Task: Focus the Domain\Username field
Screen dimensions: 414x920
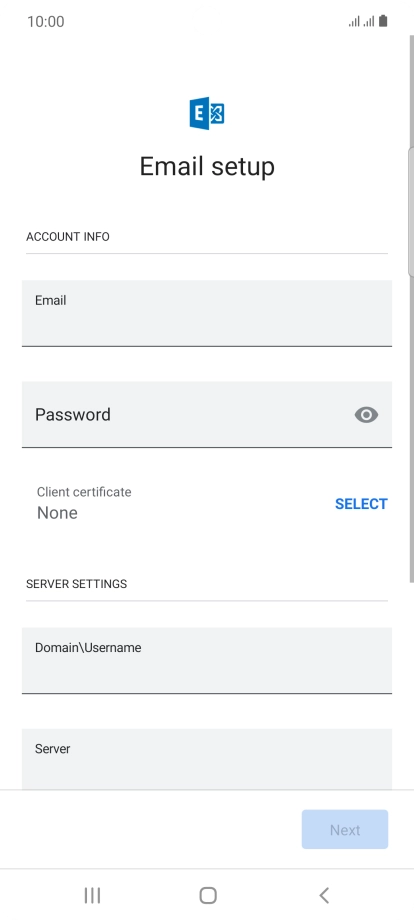Action: (207, 660)
